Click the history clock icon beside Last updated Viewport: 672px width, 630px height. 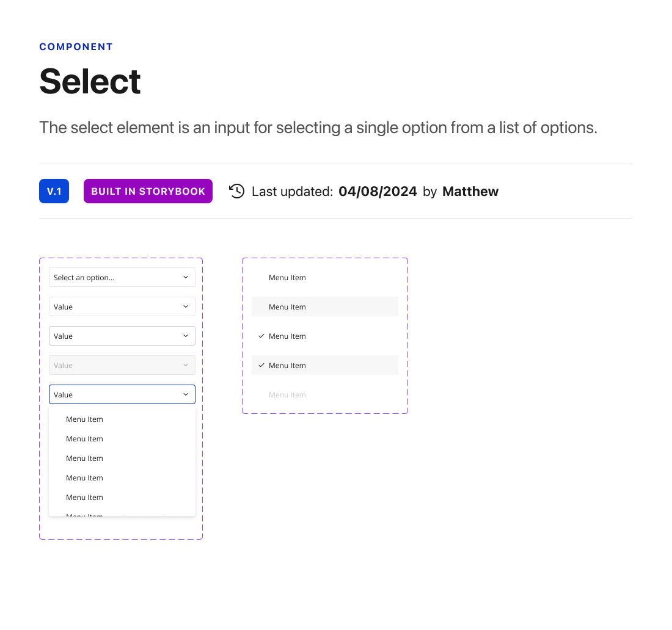236,191
